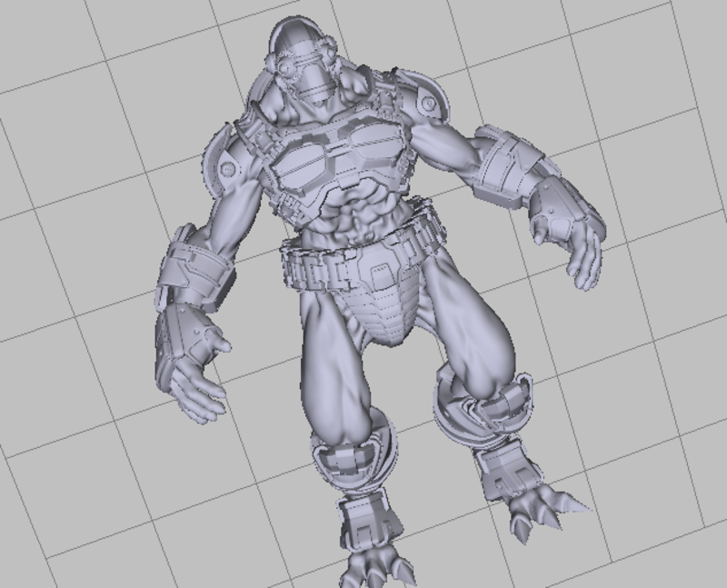Select the character's helmeted head in viewport
The height and width of the screenshot is (588, 727).
coord(304,60)
